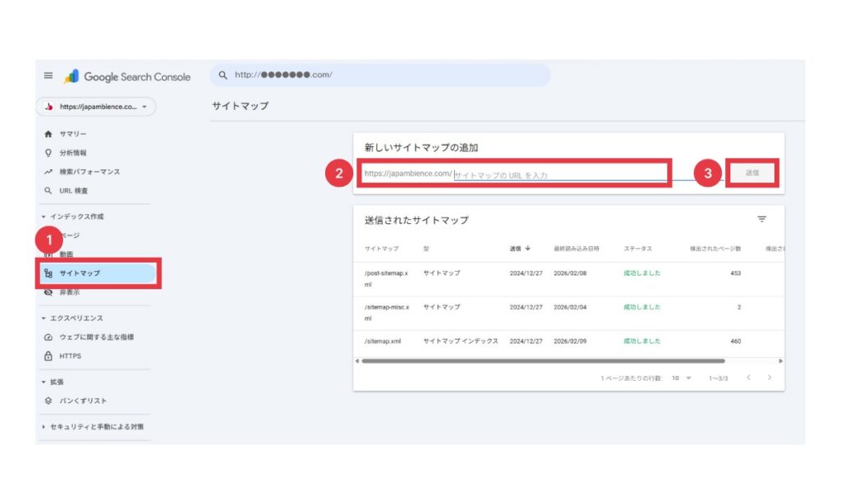The height and width of the screenshot is (504, 841).
Task: Open the navigation hamburger menu
Action: tap(47, 76)
